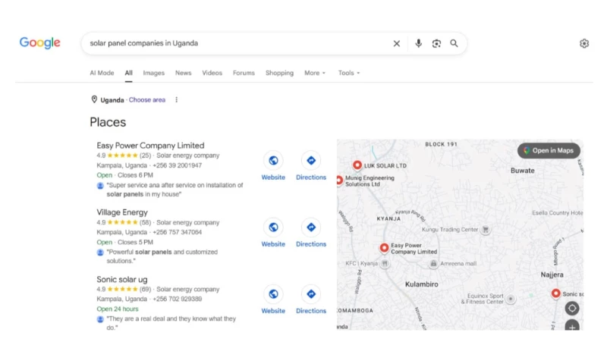The width and height of the screenshot is (607, 364).
Task: Switch to Images tab
Action: pyautogui.click(x=154, y=73)
